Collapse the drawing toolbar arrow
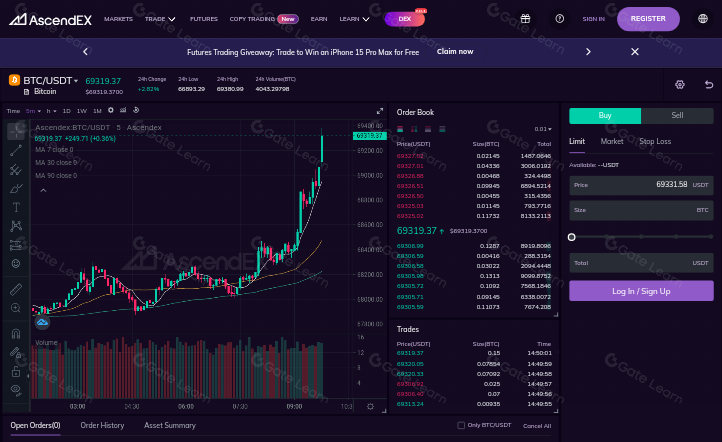This screenshot has height=442, width=722. tap(28, 376)
